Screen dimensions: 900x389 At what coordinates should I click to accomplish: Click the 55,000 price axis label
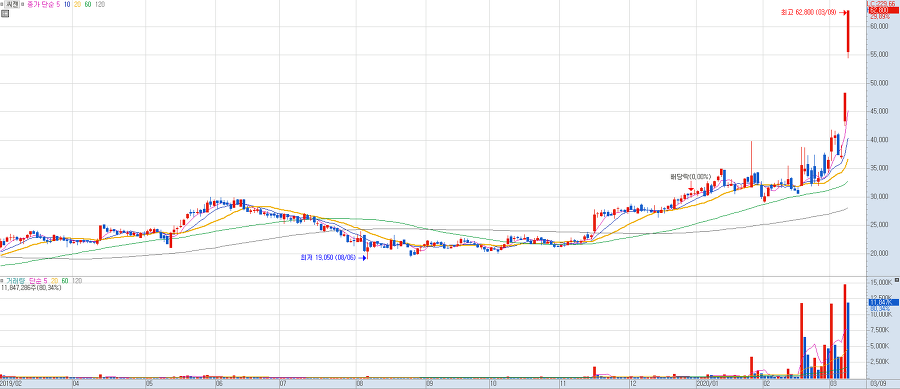tap(878, 55)
